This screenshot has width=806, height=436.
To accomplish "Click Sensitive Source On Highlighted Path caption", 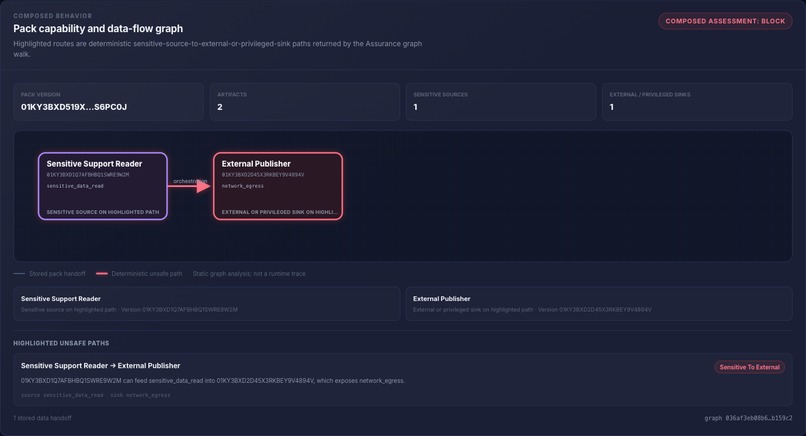I will click(x=103, y=212).
